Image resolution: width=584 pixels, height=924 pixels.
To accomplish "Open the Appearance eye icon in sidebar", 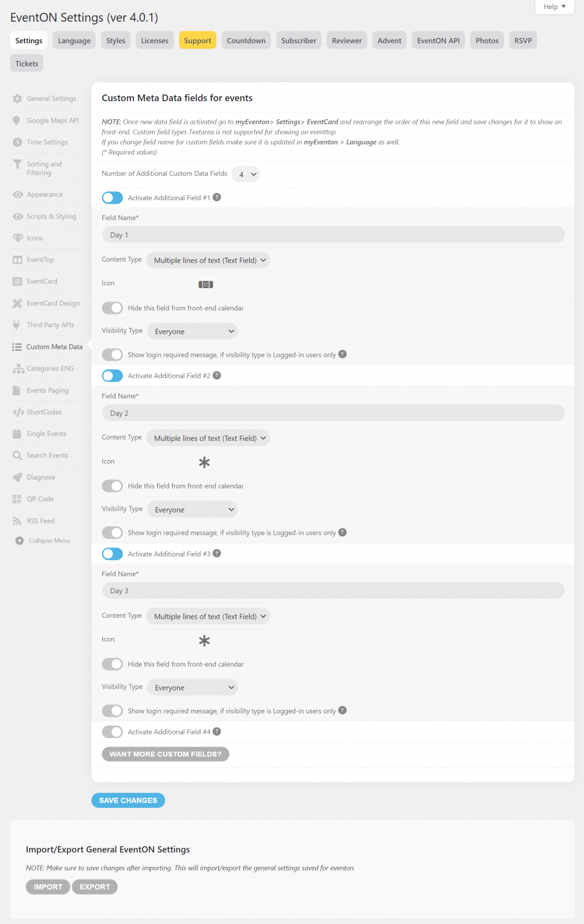I will (17, 194).
